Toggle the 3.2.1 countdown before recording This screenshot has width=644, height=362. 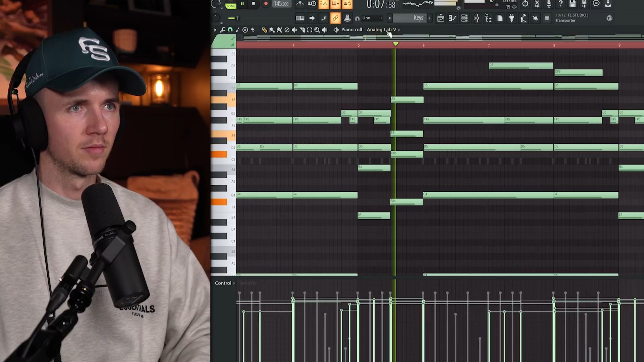[323, 4]
